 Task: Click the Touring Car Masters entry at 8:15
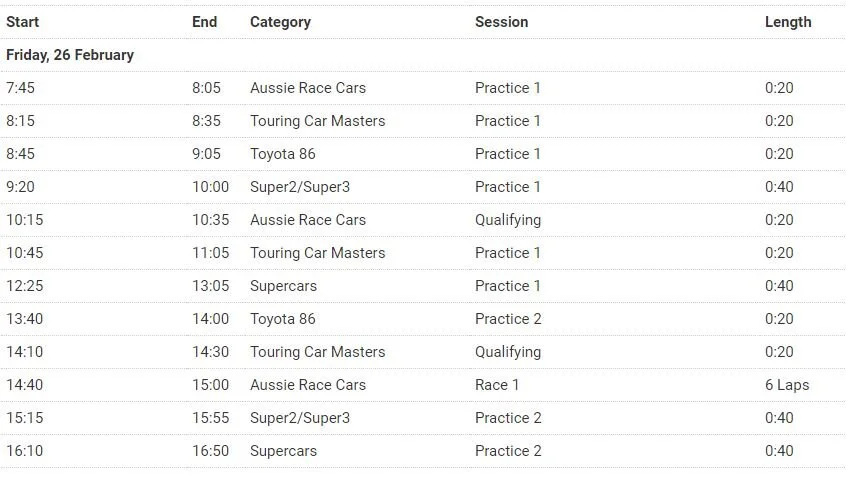point(318,121)
